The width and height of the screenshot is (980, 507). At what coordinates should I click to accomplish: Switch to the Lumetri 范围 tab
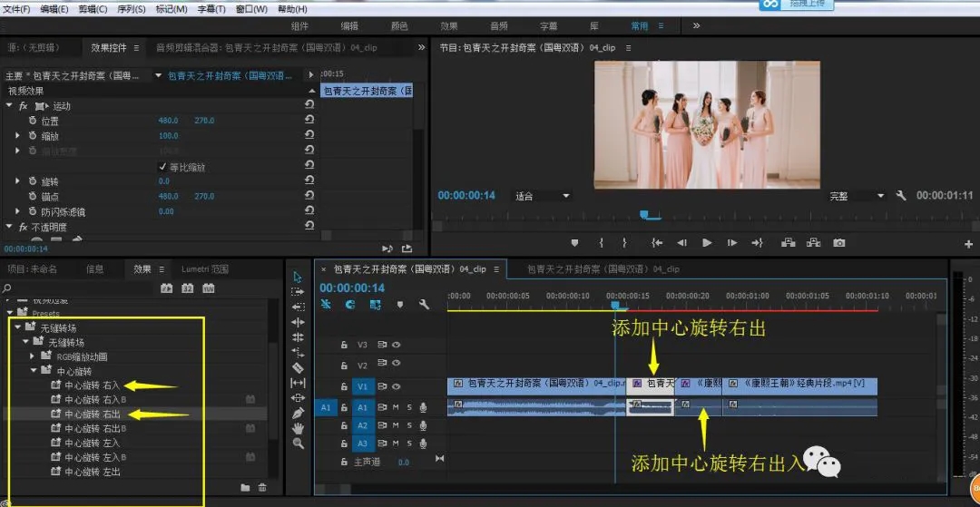click(x=204, y=269)
